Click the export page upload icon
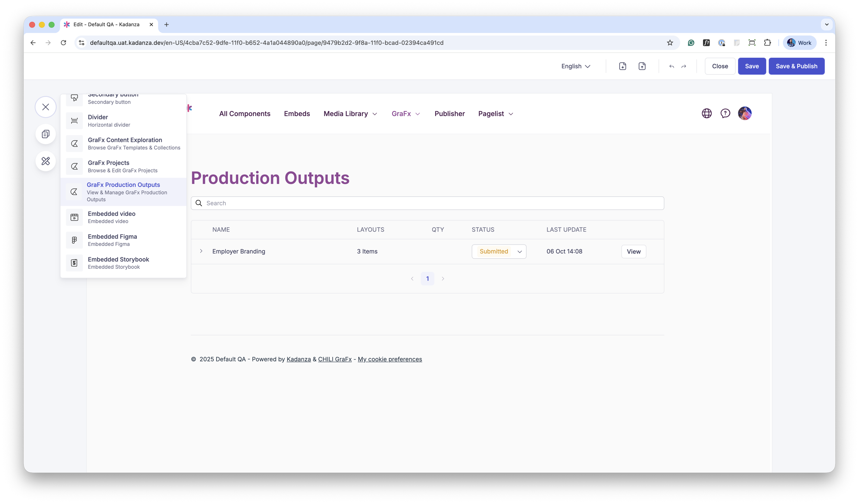Image resolution: width=859 pixels, height=504 pixels. pos(642,66)
